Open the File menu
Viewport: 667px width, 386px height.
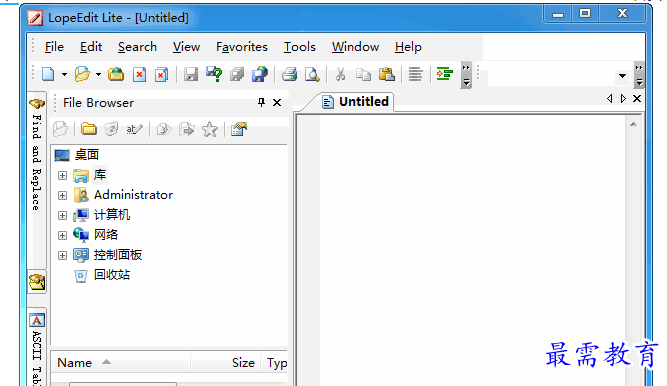tap(54, 47)
